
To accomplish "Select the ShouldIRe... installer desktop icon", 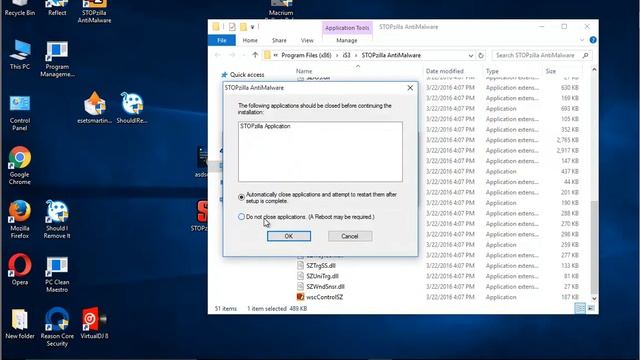I will click(132, 108).
